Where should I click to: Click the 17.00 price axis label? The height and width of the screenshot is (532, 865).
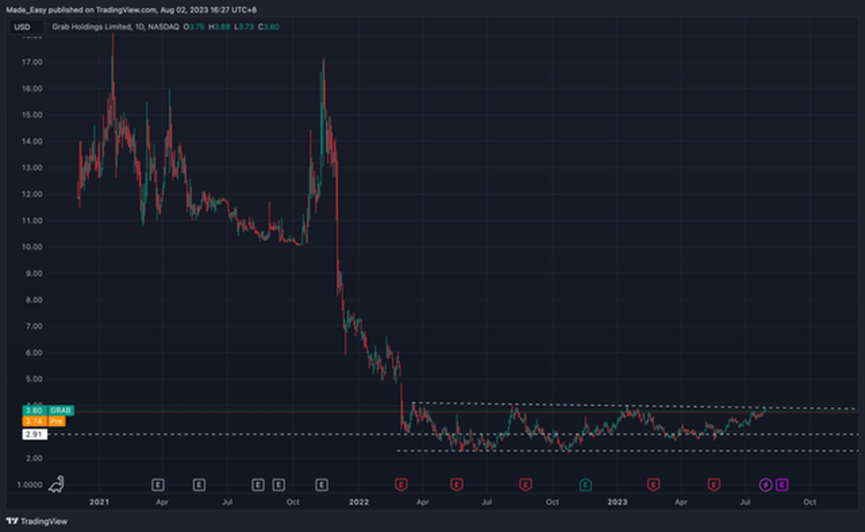pyautogui.click(x=32, y=62)
